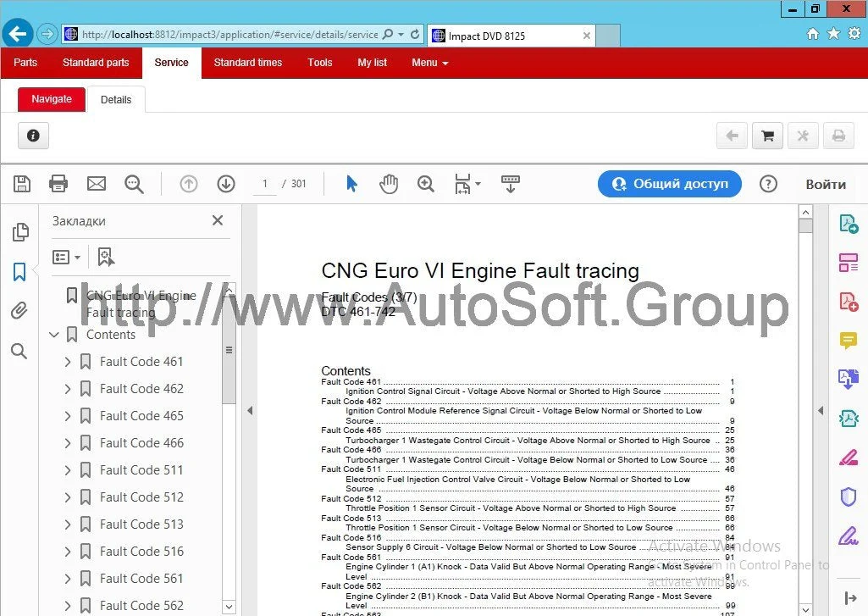Image resolution: width=868 pixels, height=616 pixels.
Task: Open page thumbnails panel icon
Action: click(20, 232)
